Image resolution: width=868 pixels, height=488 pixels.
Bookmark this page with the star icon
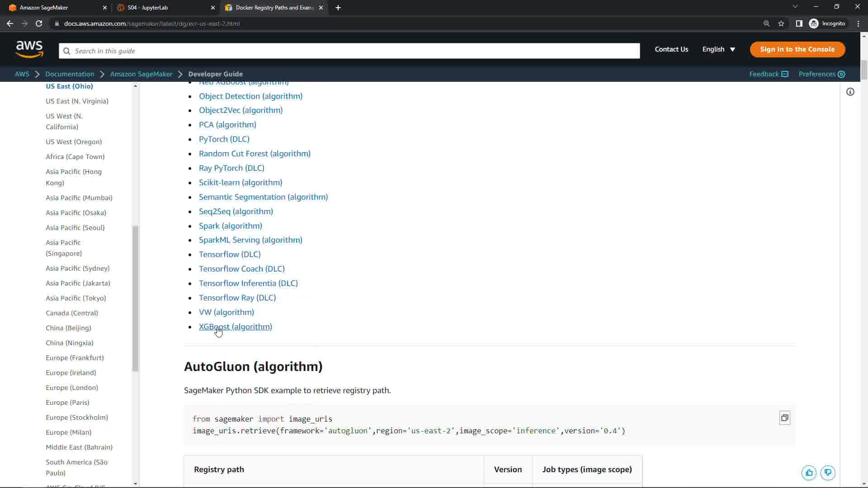[781, 23]
